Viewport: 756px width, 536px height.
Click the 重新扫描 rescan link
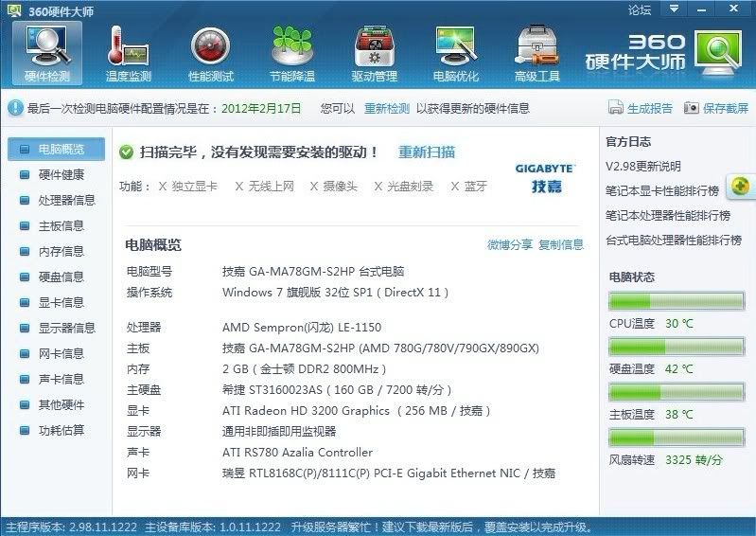[x=426, y=152]
